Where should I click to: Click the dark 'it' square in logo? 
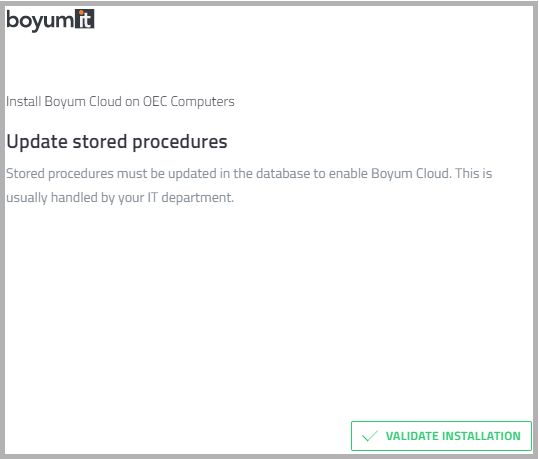85,19
